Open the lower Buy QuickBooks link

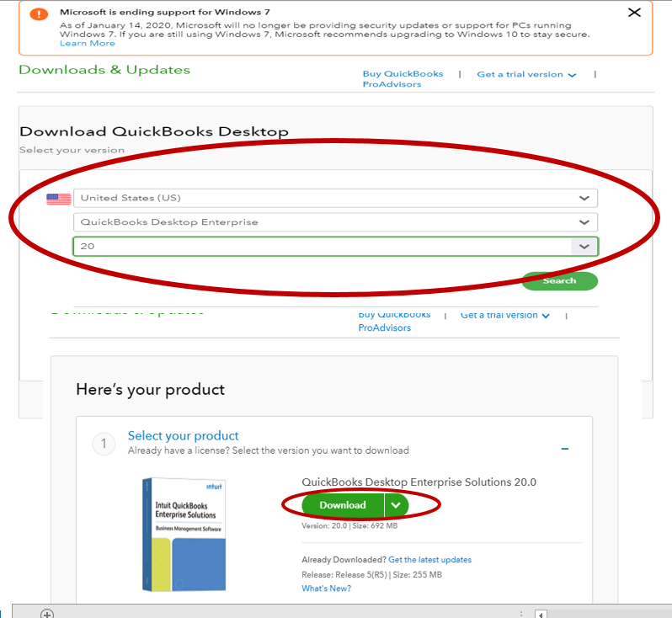point(394,315)
